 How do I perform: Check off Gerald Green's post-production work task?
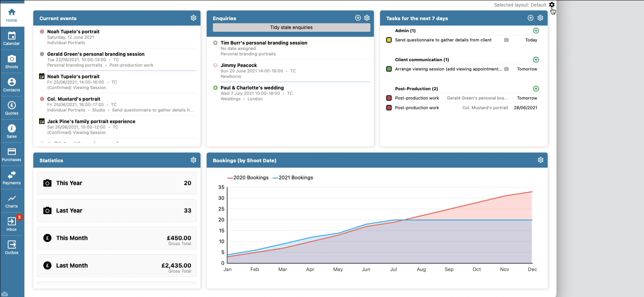click(389, 98)
